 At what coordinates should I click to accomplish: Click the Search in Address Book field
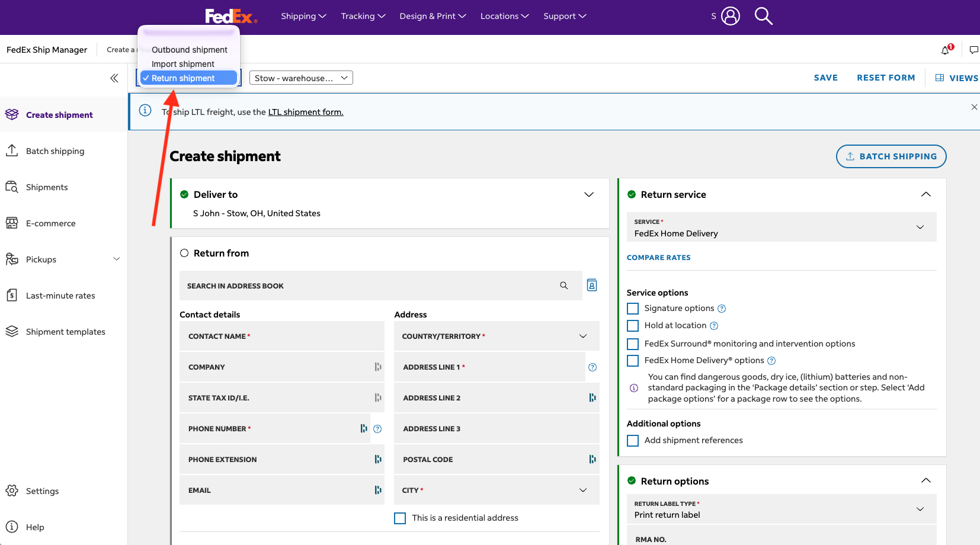381,286
